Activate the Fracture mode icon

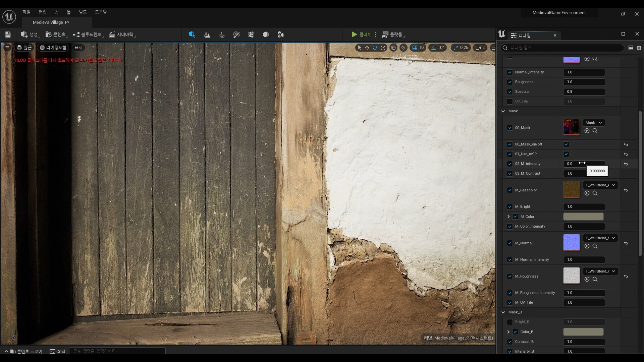251,35
